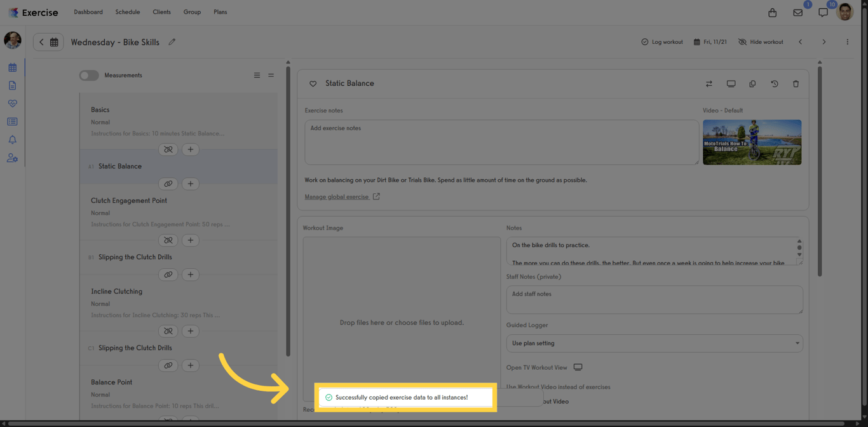The height and width of the screenshot is (427, 868).
Task: Open the mail inbox icon
Action: click(x=798, y=13)
